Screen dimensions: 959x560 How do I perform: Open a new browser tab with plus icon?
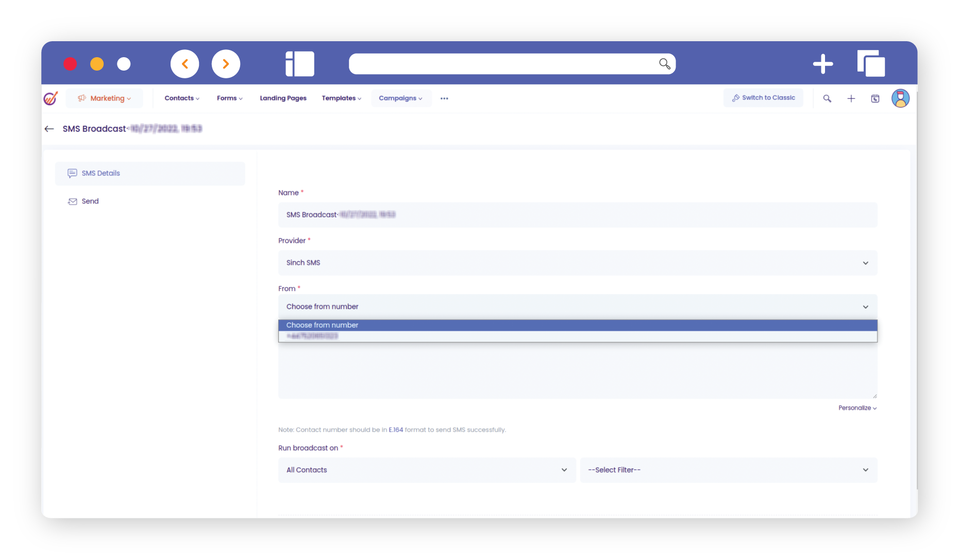[x=822, y=64]
